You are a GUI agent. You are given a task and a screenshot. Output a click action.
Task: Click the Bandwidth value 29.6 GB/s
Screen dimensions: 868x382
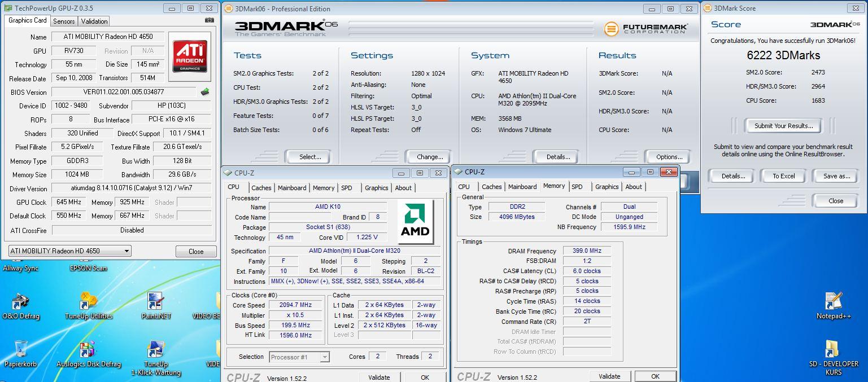coord(182,175)
